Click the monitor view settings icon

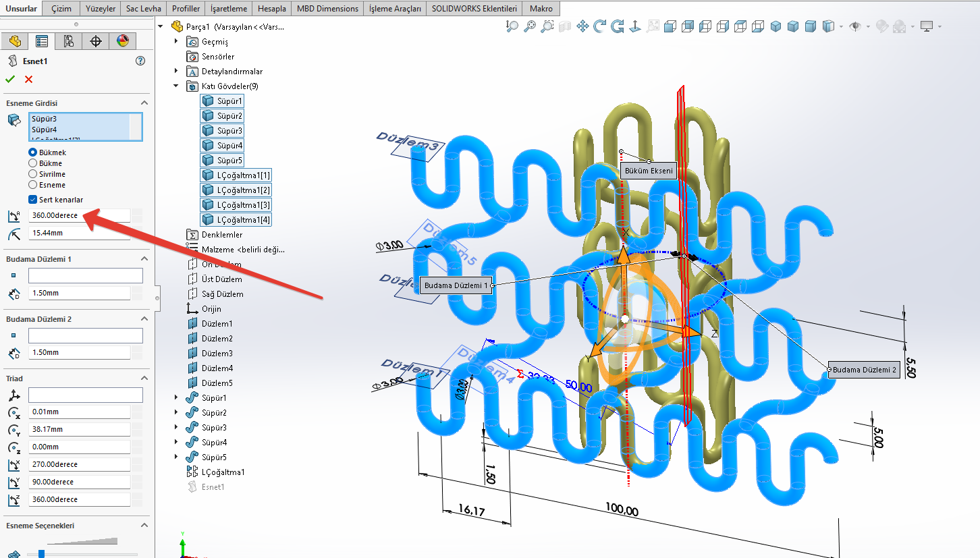point(927,26)
